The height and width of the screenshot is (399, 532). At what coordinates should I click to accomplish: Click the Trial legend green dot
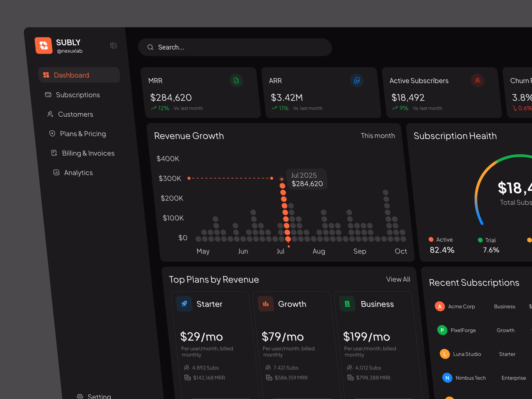click(480, 240)
